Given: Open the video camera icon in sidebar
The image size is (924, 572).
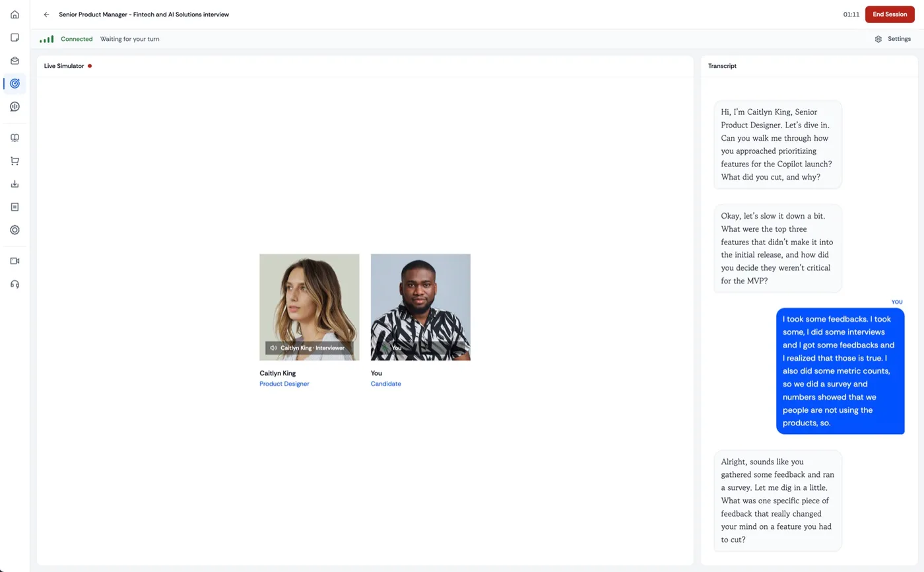Looking at the screenshot, I should click(x=15, y=261).
